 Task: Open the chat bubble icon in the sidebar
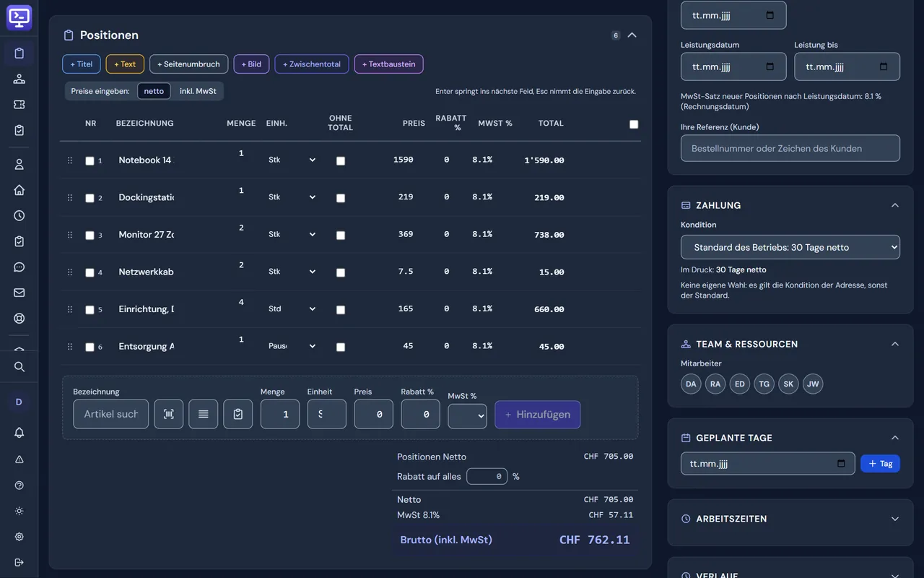coord(19,267)
